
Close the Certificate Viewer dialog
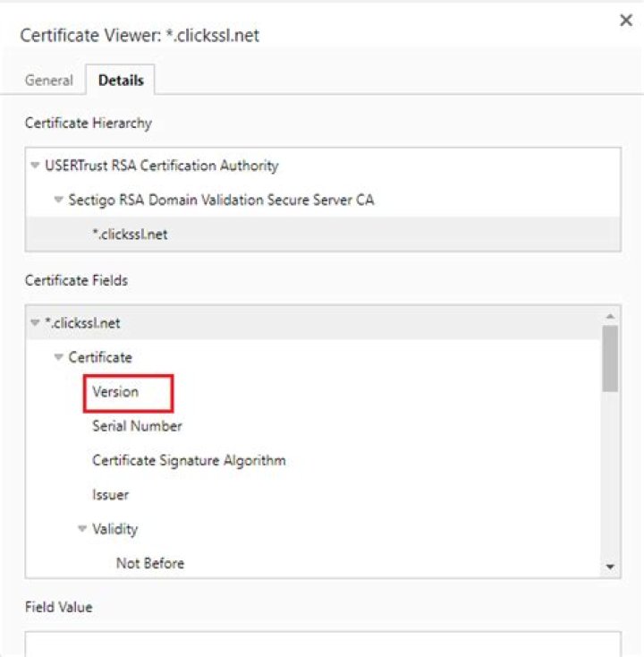(x=626, y=21)
